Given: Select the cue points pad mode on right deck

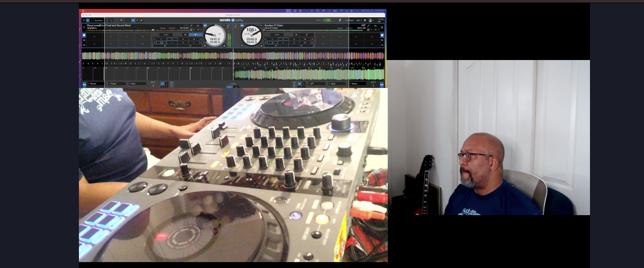Looking at the screenshot, I should pos(382,35).
